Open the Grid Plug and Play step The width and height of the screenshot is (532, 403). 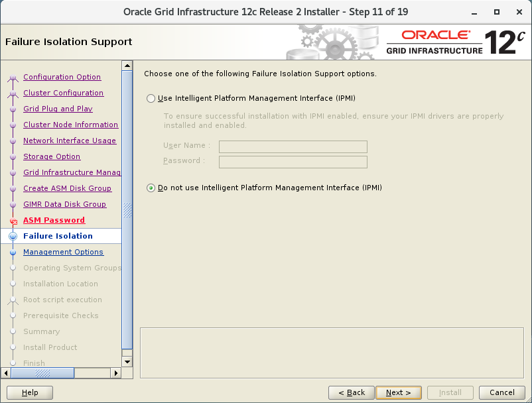58,109
